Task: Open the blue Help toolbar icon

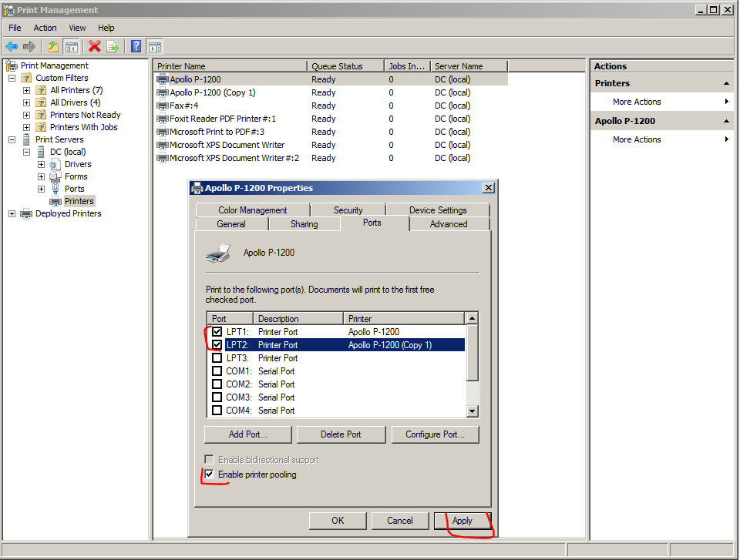Action: [136, 46]
